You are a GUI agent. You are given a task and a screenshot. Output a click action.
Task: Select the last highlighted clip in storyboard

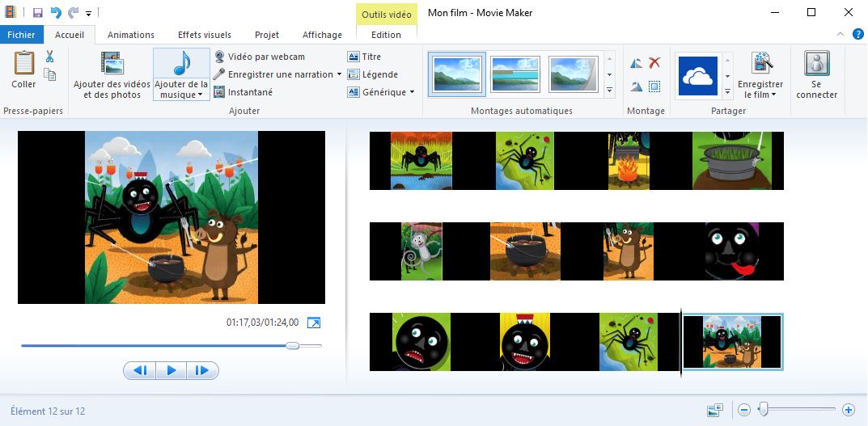pyautogui.click(x=732, y=342)
